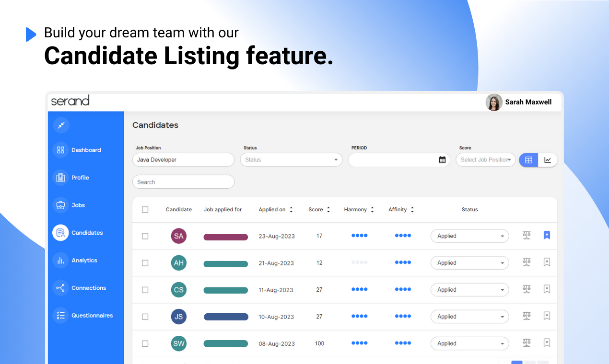Go to Jobs in sidebar
Image resolution: width=609 pixels, height=364 pixels.
pos(78,205)
